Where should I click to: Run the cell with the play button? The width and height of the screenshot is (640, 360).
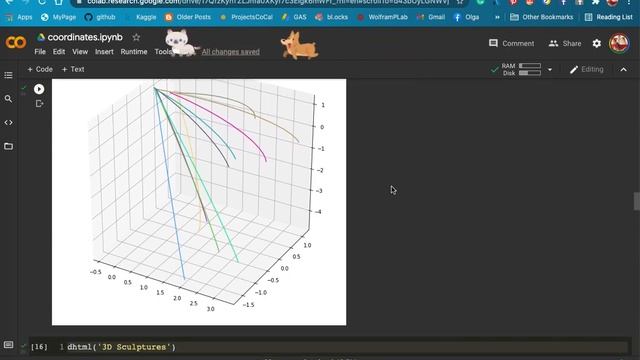coord(39,89)
